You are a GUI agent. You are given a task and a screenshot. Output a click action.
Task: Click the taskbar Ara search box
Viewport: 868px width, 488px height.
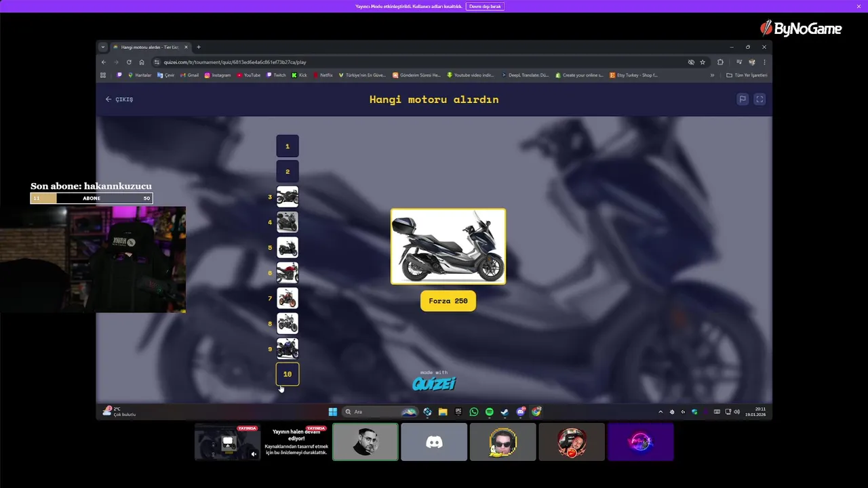point(380,411)
